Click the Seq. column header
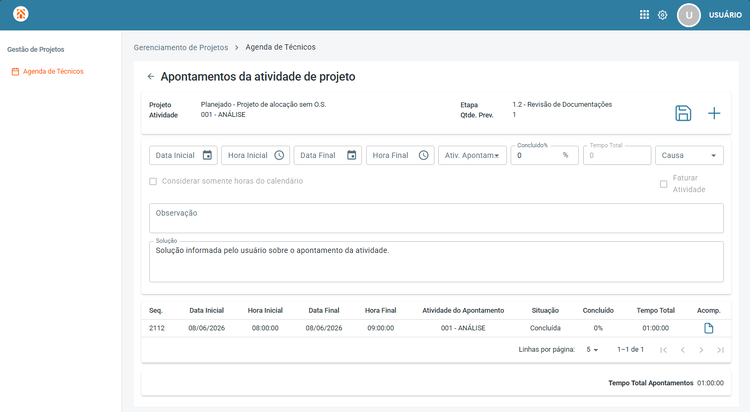The height and width of the screenshot is (412, 750). click(x=156, y=311)
